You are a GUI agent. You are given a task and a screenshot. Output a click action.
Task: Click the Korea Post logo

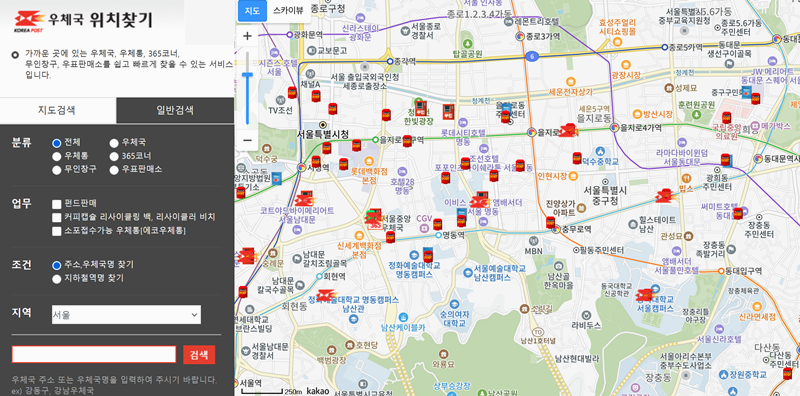coord(29,21)
